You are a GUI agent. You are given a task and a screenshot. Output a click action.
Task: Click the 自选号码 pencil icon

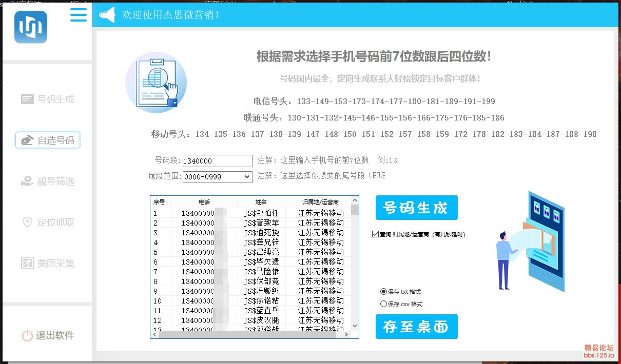[x=28, y=140]
